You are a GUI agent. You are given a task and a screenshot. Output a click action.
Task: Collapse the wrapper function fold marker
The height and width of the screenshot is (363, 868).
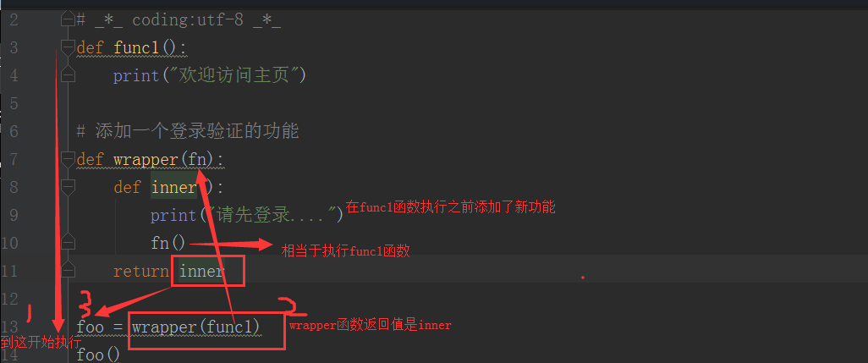click(x=68, y=159)
